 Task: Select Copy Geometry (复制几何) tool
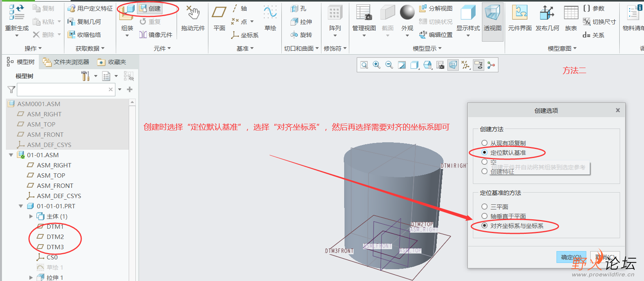coord(84,22)
